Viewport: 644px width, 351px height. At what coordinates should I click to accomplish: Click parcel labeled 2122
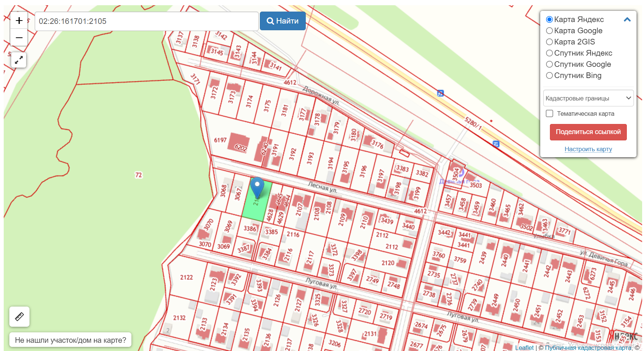coord(186,277)
